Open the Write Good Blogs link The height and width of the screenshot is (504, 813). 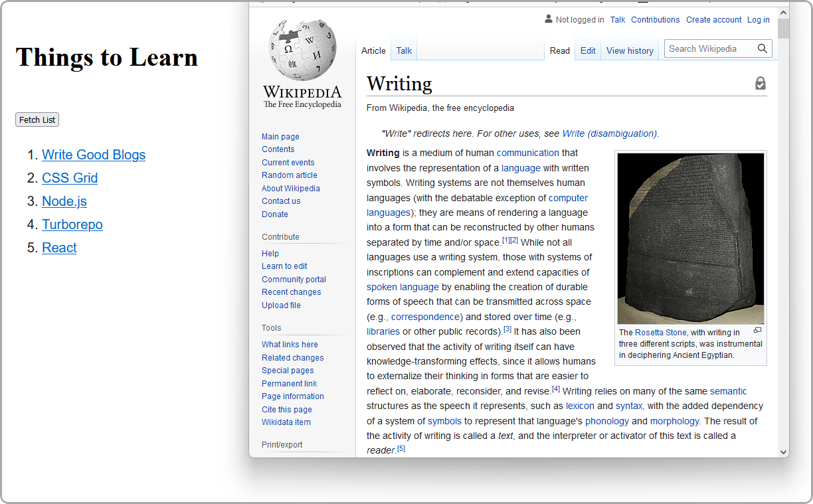point(94,155)
